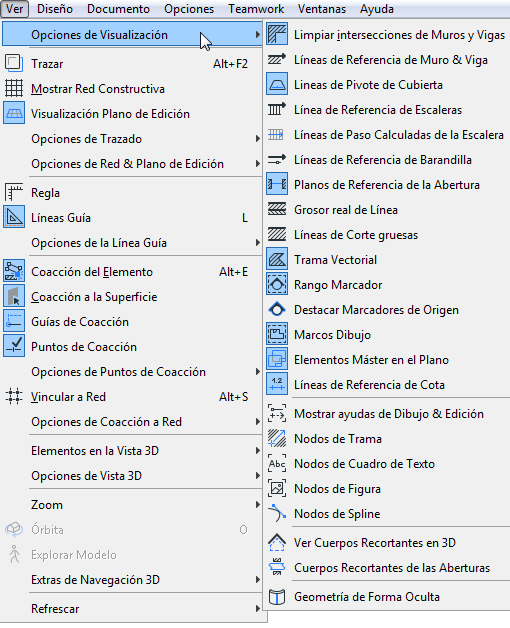510x628 pixels.
Task: Open the Ayuda menu
Action: point(377,9)
